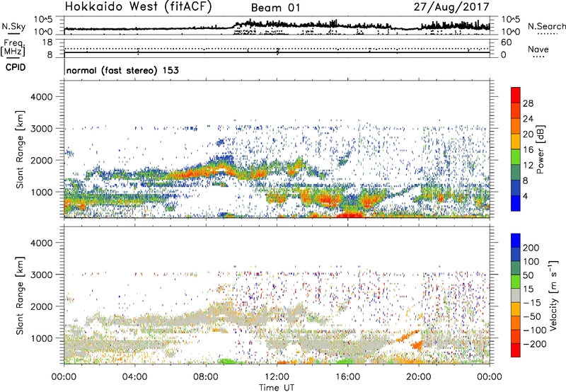566x392 pixels.
Task: Click the red bottom Velocity colorbar segment
Action: [x=516, y=350]
